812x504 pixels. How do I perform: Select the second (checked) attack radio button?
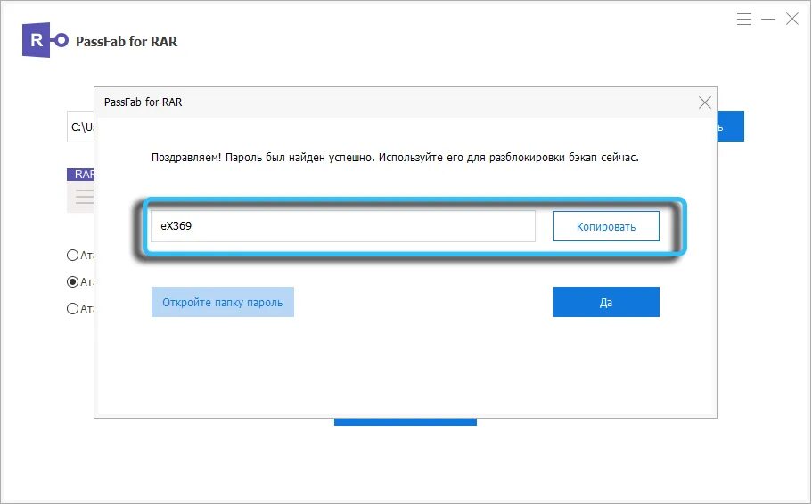point(72,282)
